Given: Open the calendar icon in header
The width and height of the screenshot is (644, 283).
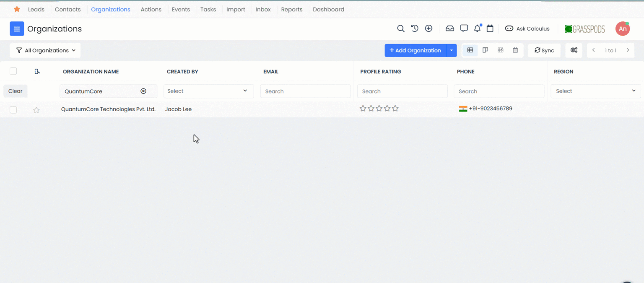Looking at the screenshot, I should [490, 29].
